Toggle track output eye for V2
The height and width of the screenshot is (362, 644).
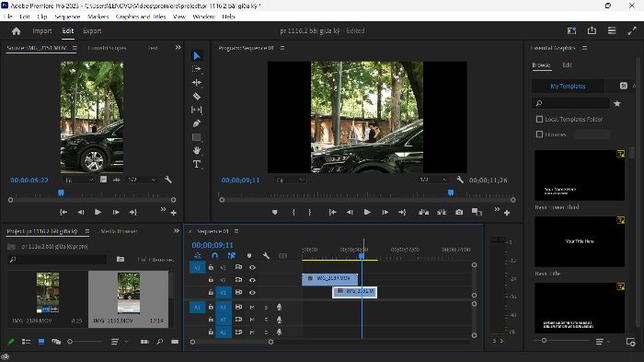point(253,280)
